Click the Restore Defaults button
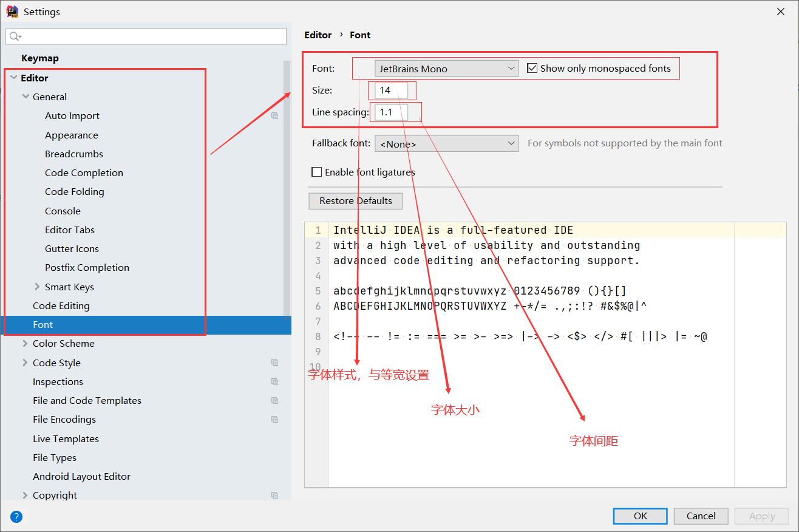 (356, 200)
